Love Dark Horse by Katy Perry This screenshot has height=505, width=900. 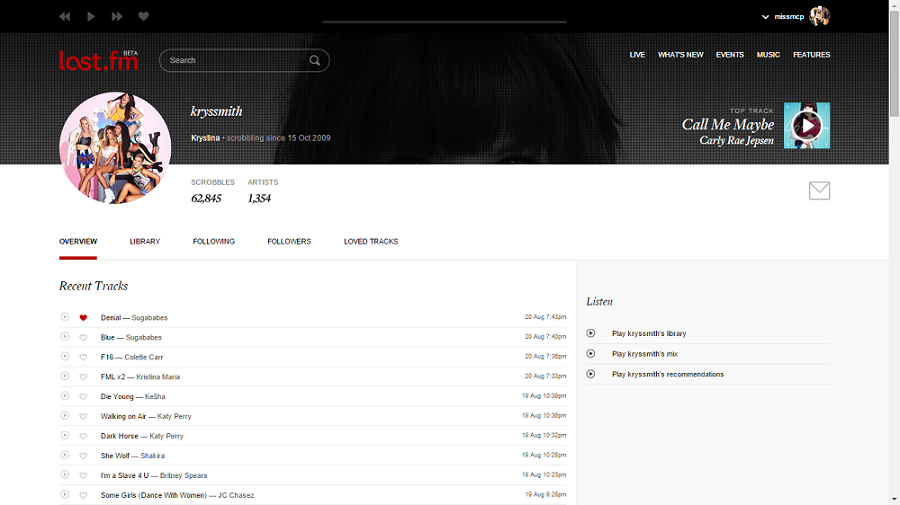[83, 436]
